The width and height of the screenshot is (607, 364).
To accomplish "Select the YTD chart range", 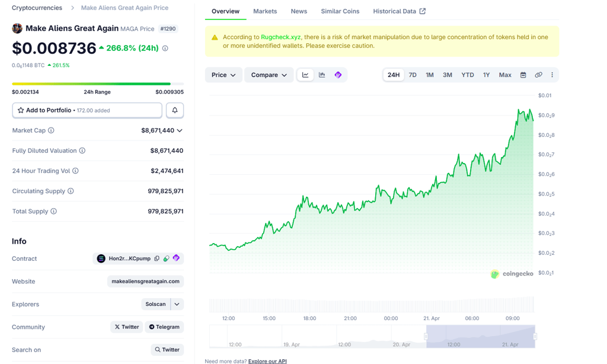I will 468,75.
